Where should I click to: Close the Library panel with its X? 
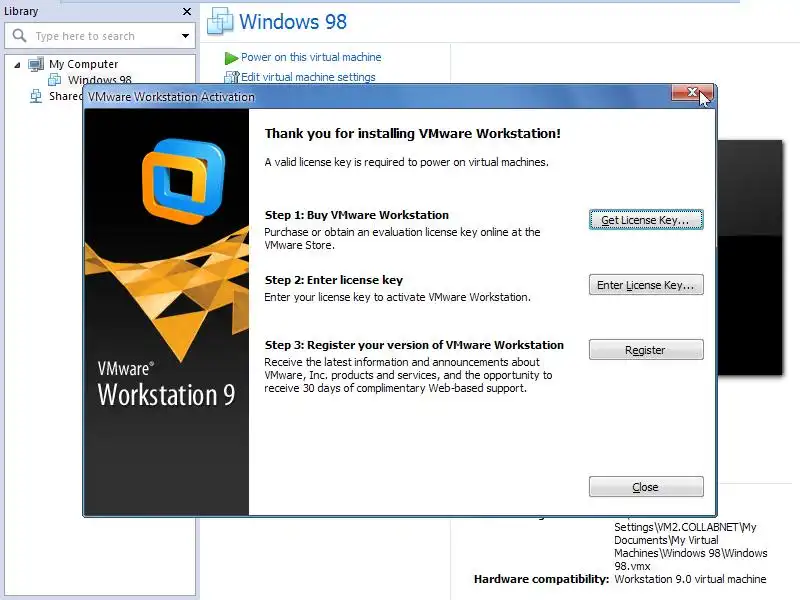coord(187,11)
